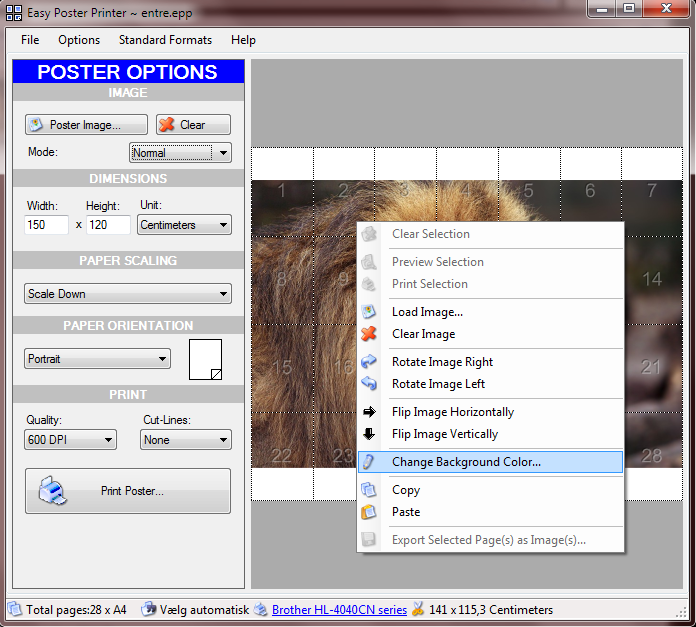
Task: Select Load Image... in context menu
Action: pos(490,312)
